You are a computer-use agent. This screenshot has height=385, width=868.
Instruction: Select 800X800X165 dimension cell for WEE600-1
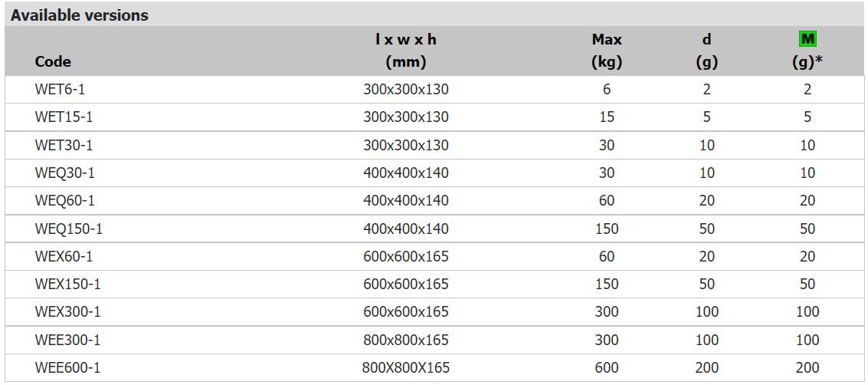click(406, 367)
